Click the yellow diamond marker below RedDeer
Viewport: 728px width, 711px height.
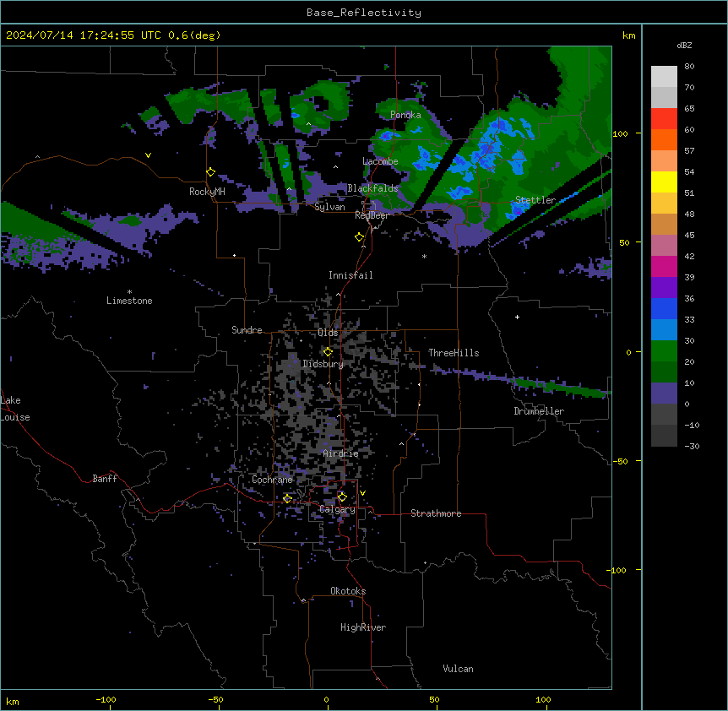(359, 237)
